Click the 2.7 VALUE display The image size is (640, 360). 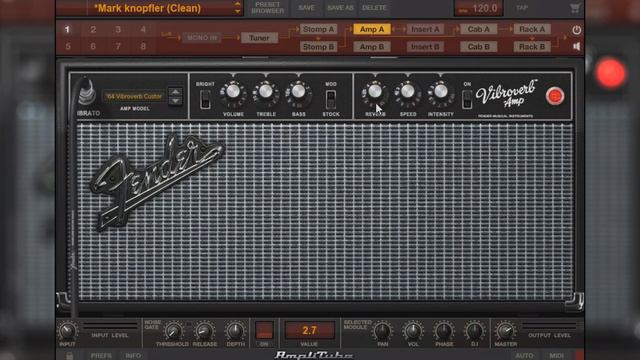(310, 330)
